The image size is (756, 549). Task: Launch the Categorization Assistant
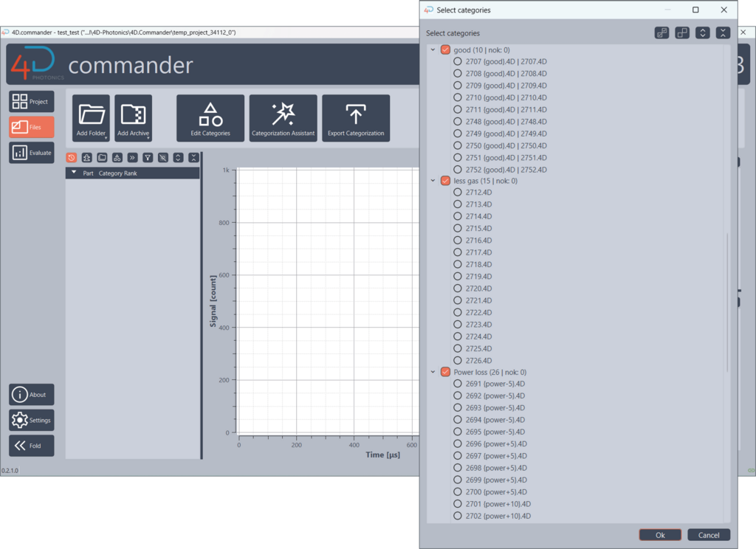(283, 118)
